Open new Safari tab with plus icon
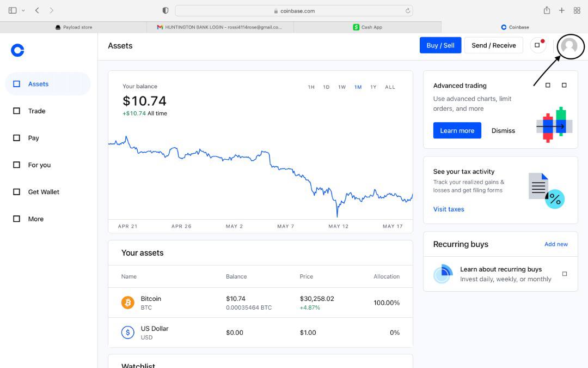Image resolution: width=588 pixels, height=368 pixels. [562, 10]
